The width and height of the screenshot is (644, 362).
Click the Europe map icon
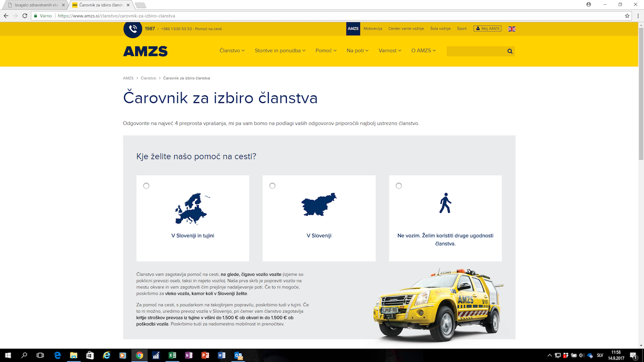click(x=192, y=209)
